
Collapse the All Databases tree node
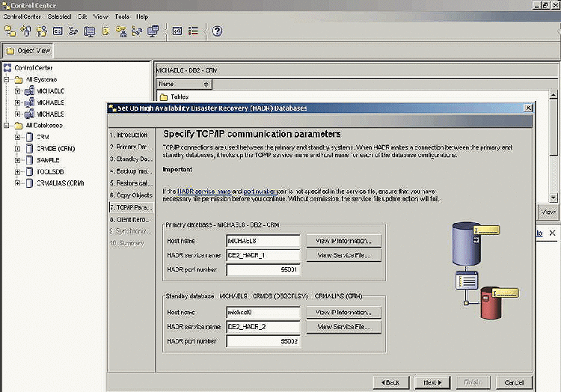[x=6, y=126]
